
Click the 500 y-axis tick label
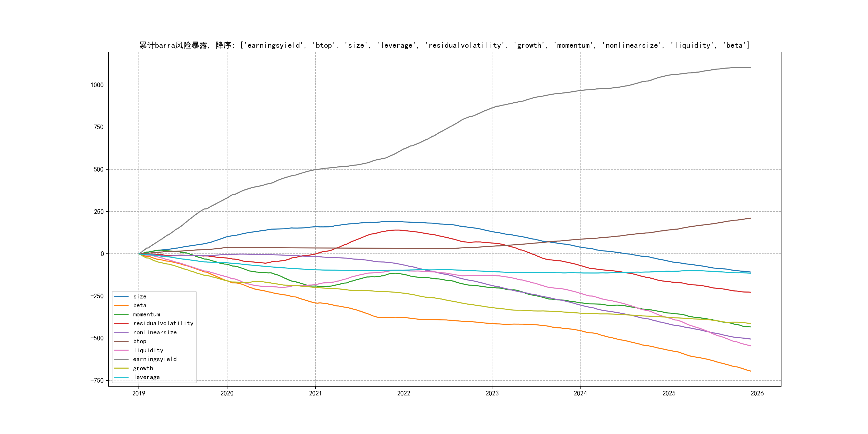tap(98, 170)
